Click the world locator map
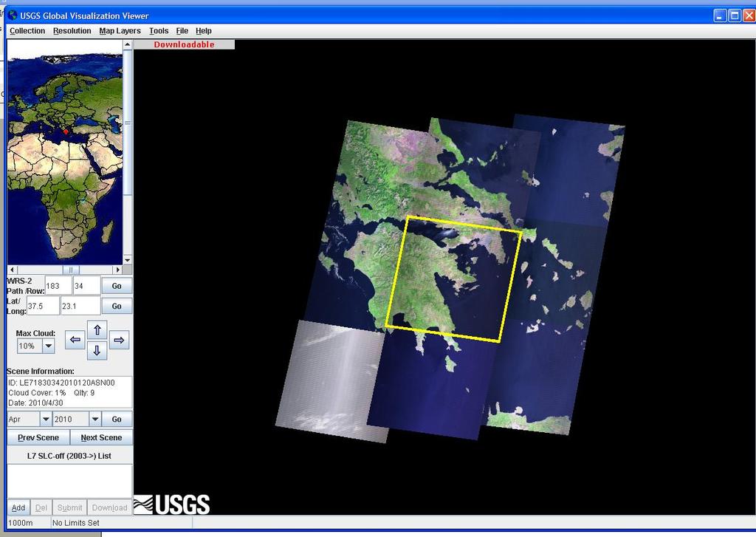 (x=65, y=152)
